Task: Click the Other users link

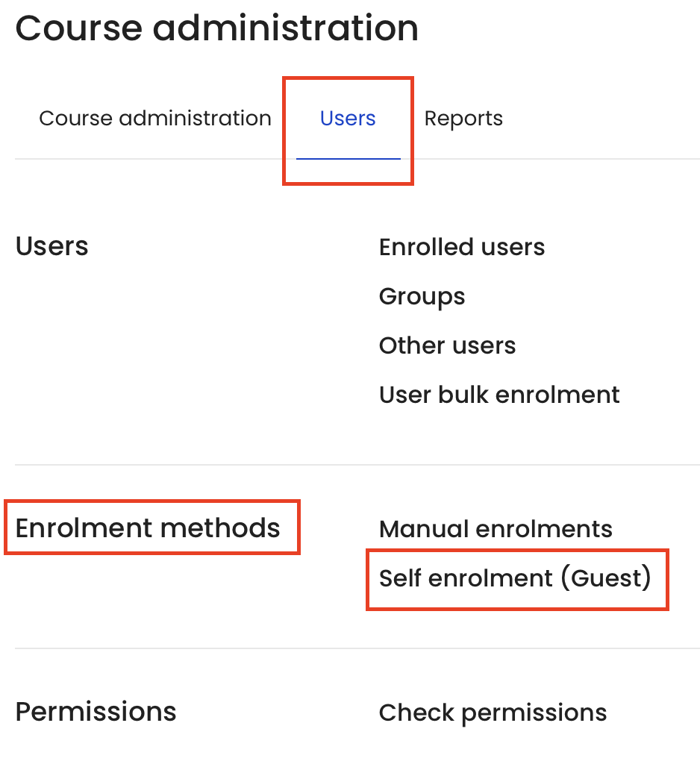Action: tap(448, 345)
